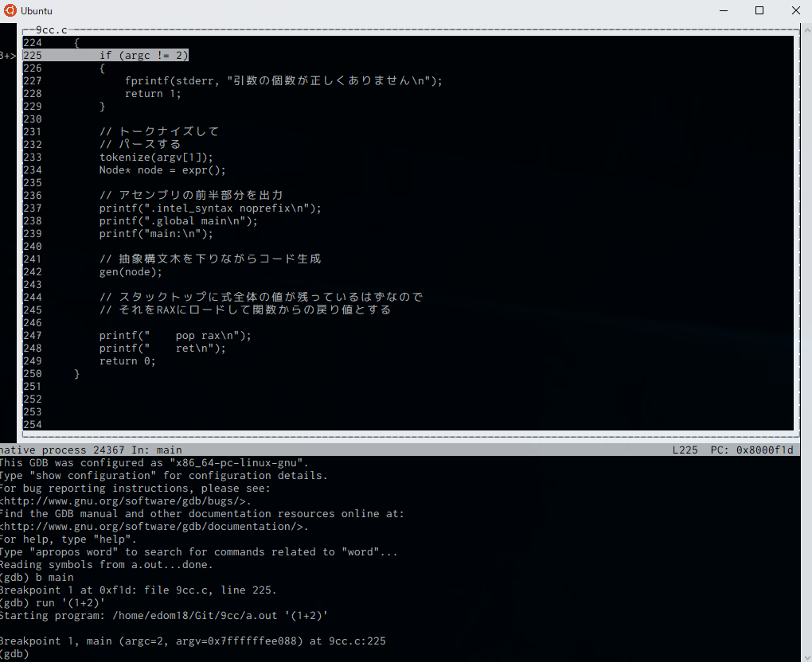Click the 'show configuration' instruction line
Viewport: 812px width, 662px height.
point(164,476)
